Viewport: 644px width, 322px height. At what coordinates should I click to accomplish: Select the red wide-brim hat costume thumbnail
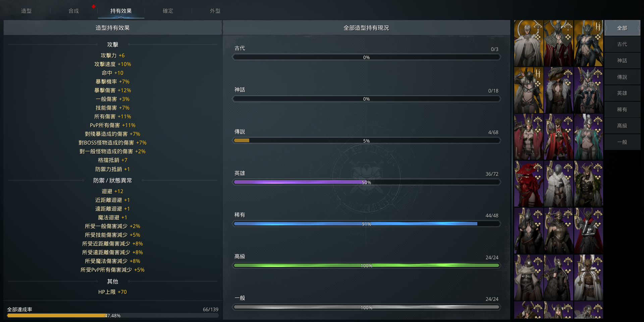click(528, 184)
